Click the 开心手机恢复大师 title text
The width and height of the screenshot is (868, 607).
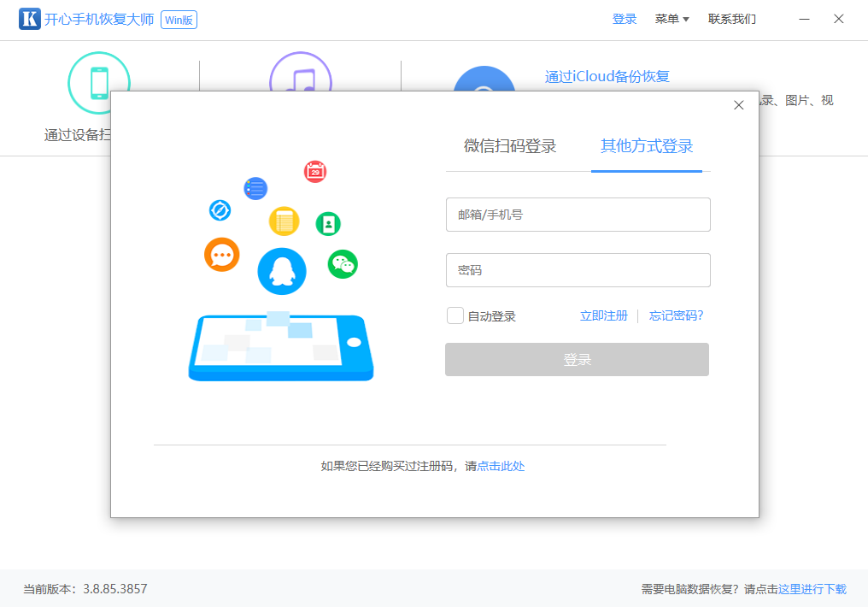99,20
